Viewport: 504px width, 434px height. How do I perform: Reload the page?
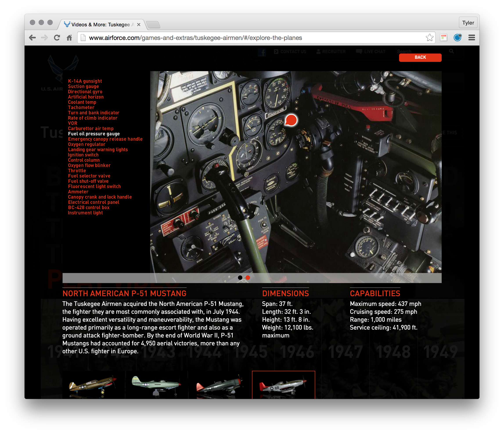pos(57,38)
